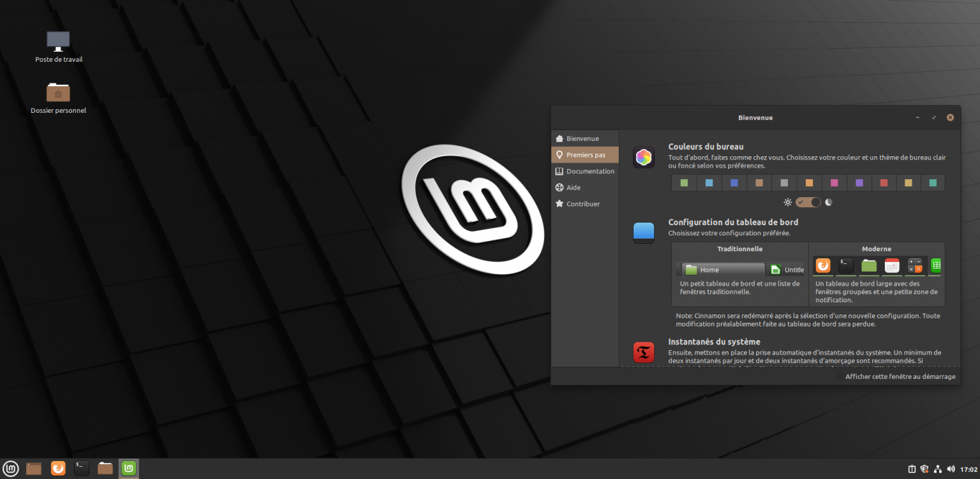
Task: Pick the yellow sand color swatch
Action: pyautogui.click(x=909, y=183)
